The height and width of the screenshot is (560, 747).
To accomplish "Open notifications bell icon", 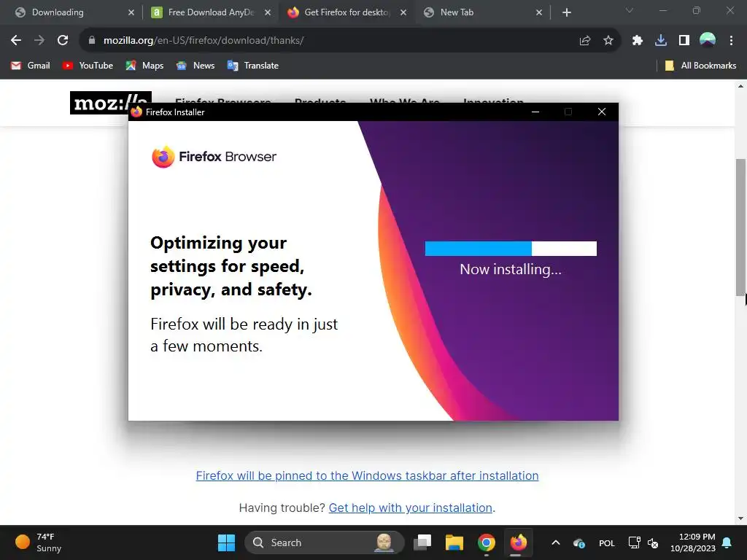I will tap(727, 542).
